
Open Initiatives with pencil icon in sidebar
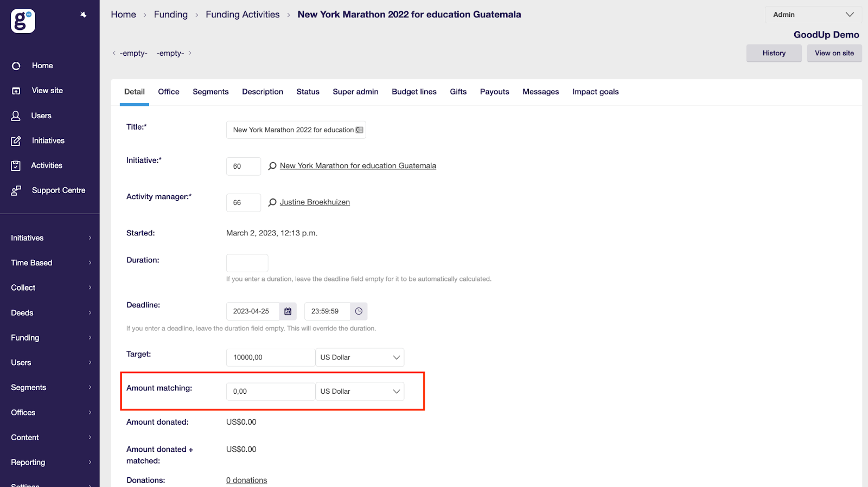pos(48,140)
